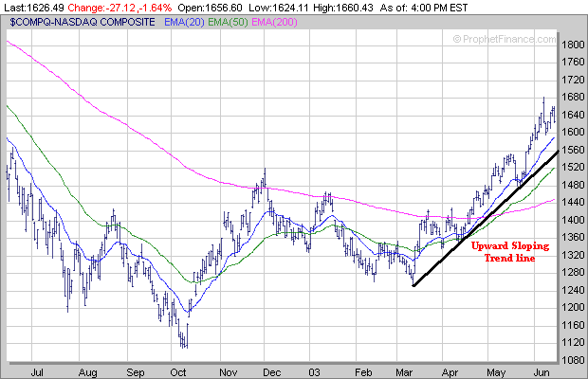588x379 pixels.
Task: Click the 1200 price axis label
Action: coord(573,308)
